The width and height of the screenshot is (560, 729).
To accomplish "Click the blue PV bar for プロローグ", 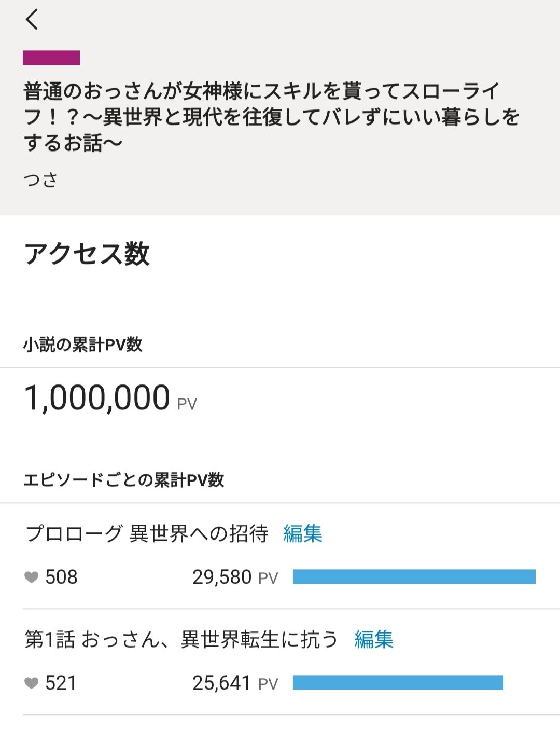I will point(414,576).
